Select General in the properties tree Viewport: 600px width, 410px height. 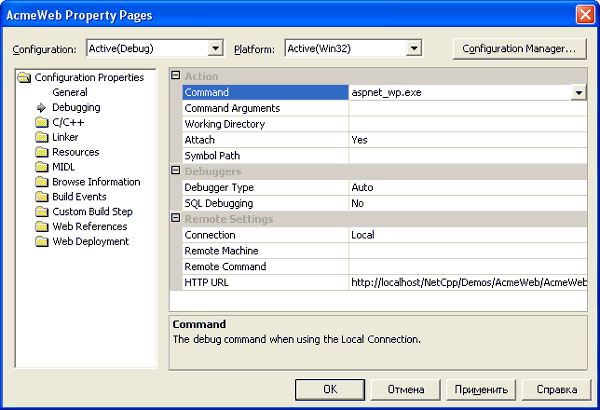click(70, 92)
